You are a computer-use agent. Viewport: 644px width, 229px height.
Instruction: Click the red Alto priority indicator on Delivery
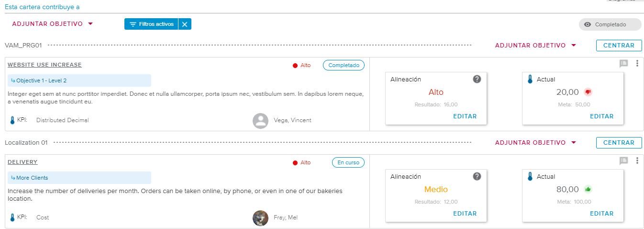click(x=301, y=162)
